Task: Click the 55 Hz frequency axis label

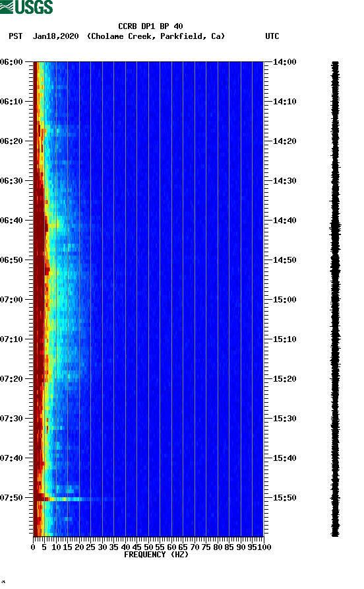Action: point(160,547)
